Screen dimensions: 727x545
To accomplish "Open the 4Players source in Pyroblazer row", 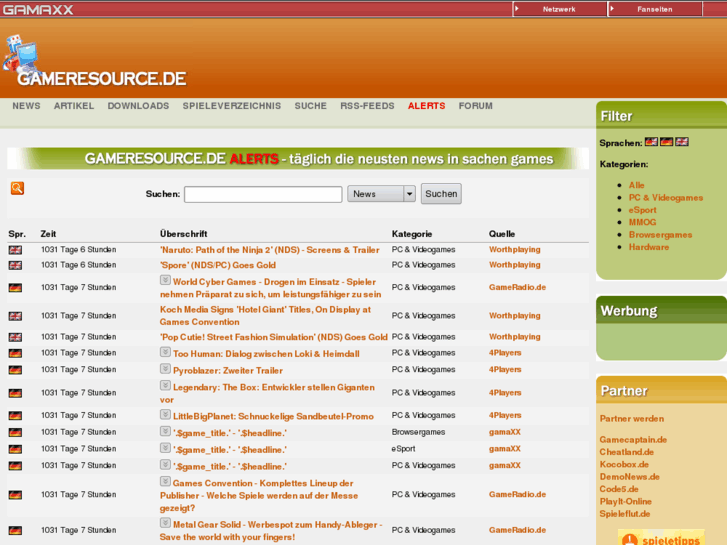I will pos(505,370).
